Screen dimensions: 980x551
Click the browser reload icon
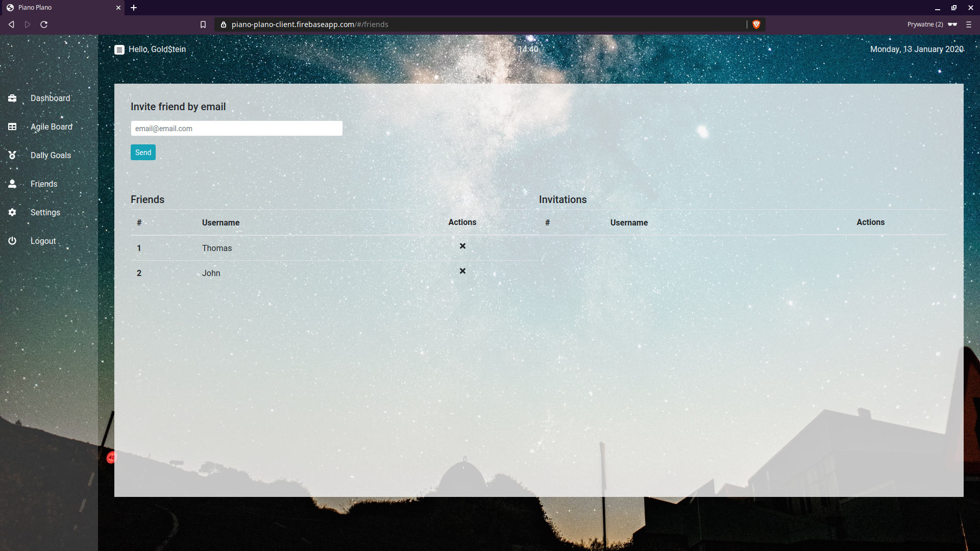(44, 24)
